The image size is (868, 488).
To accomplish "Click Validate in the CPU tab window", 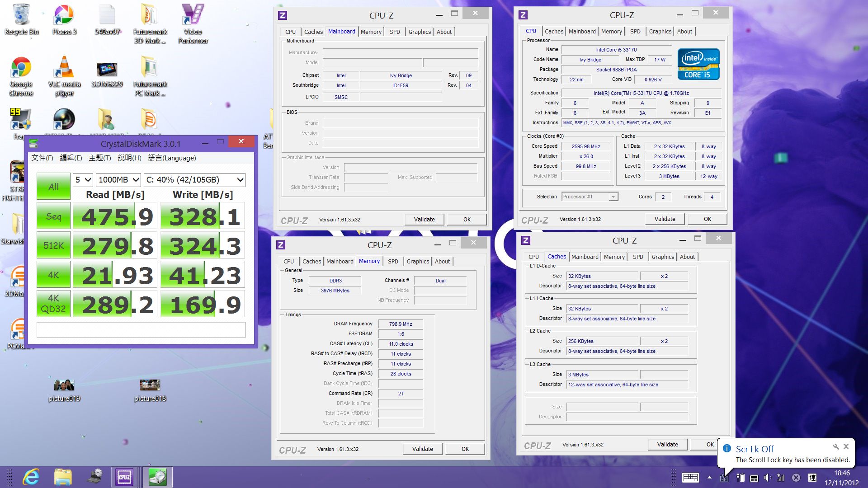I will click(x=665, y=219).
